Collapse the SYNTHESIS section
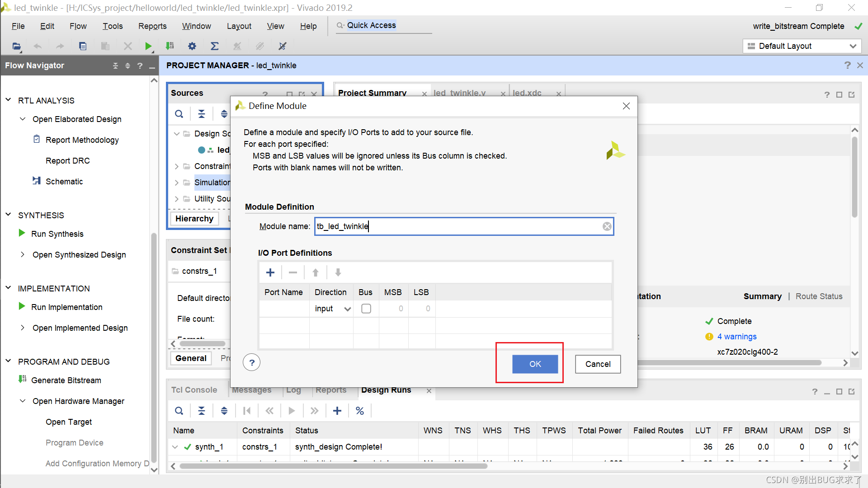The height and width of the screenshot is (488, 868). 8,215
